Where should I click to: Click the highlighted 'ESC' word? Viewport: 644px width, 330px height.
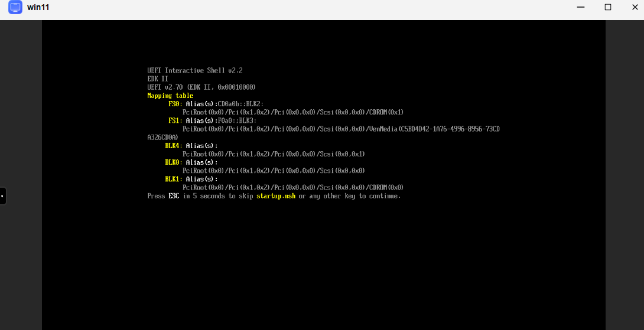(x=174, y=196)
